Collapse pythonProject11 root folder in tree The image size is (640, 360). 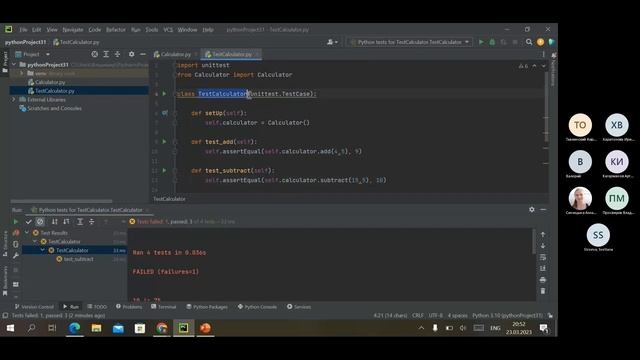pyautogui.click(x=14, y=64)
